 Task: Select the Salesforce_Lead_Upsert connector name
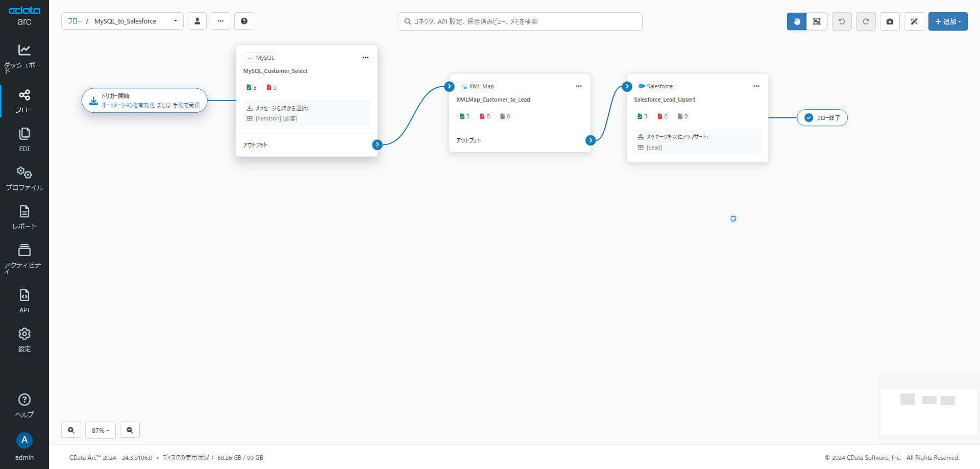[x=665, y=100]
